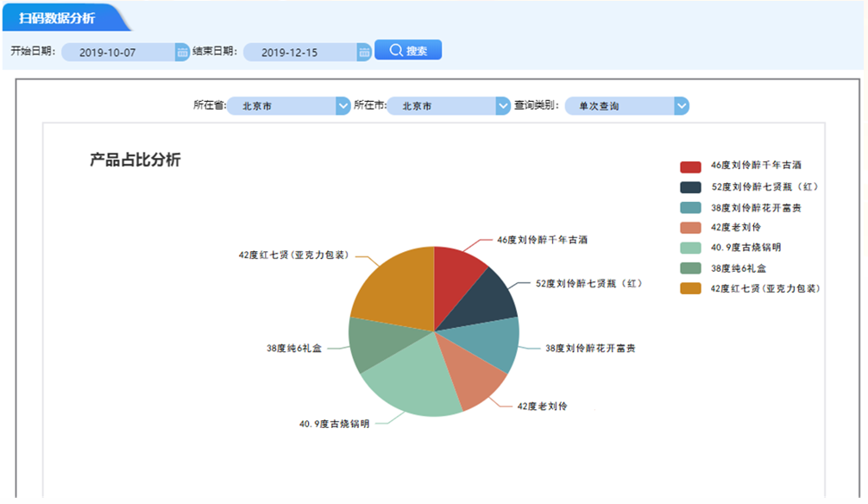
Task: Click the 搜索 search button
Action: 408,50
